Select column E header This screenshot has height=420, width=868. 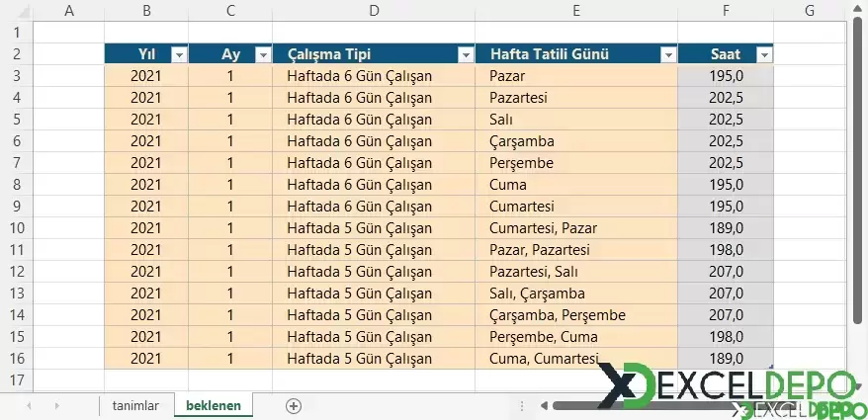click(x=576, y=10)
